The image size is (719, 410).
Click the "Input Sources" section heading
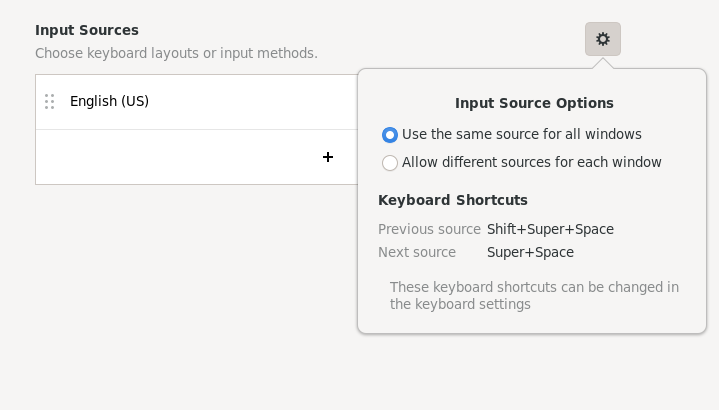[x=87, y=30]
